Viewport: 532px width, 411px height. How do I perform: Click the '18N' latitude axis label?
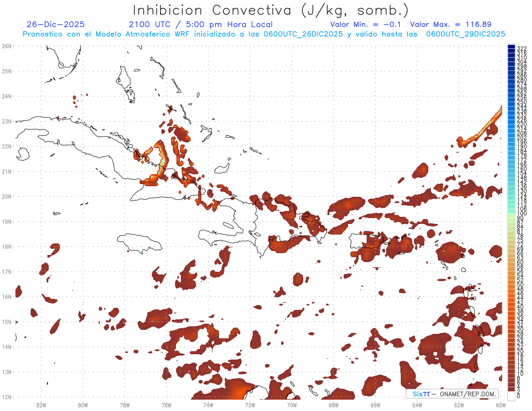(7, 247)
